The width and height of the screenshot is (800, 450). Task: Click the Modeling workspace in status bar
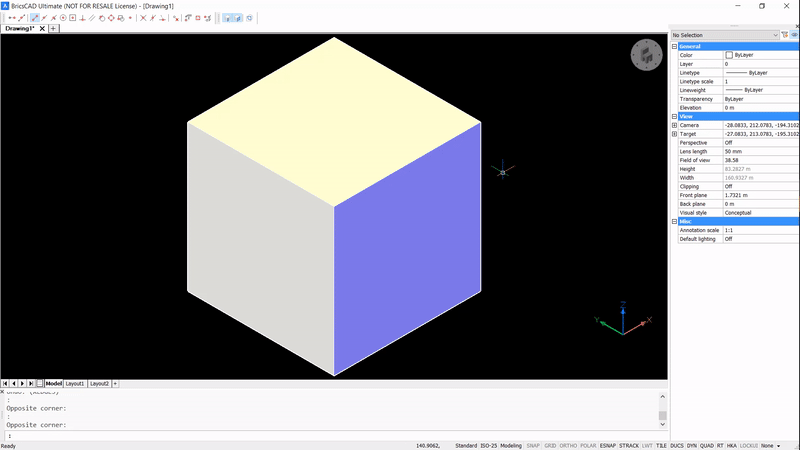click(x=511, y=445)
